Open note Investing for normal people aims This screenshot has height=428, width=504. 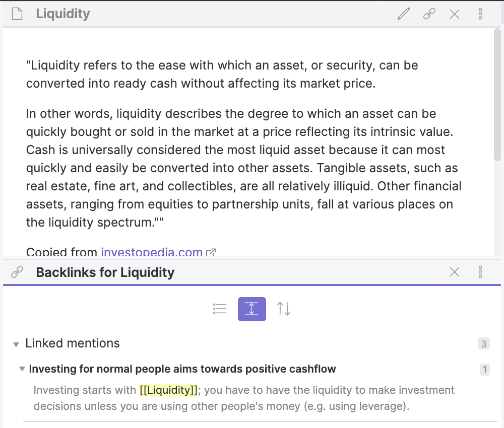click(x=182, y=369)
